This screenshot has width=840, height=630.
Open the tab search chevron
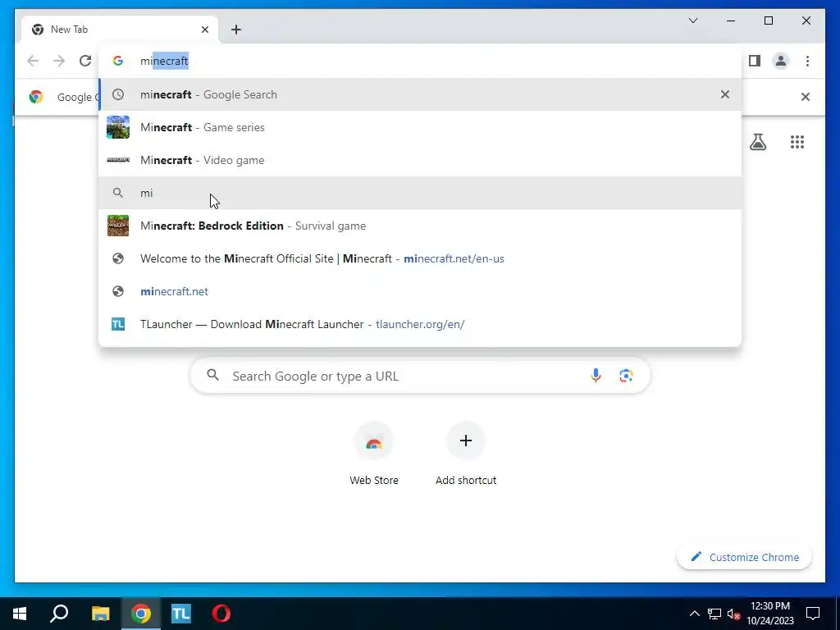point(692,21)
